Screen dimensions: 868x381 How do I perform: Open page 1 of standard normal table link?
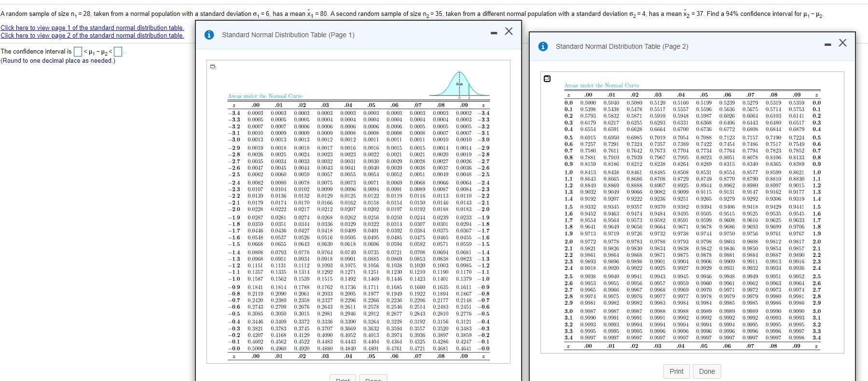click(x=92, y=28)
